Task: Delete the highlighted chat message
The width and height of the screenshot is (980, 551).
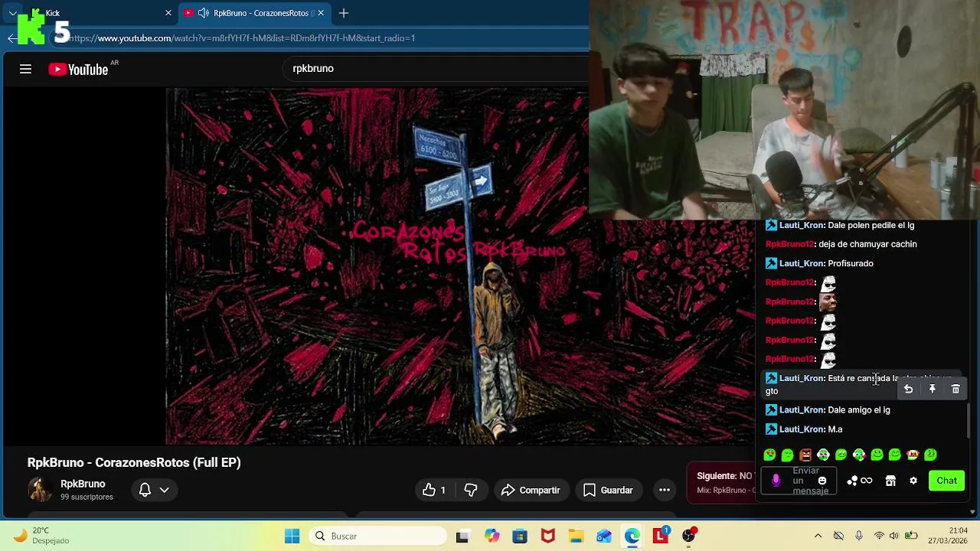Action: pyautogui.click(x=955, y=390)
